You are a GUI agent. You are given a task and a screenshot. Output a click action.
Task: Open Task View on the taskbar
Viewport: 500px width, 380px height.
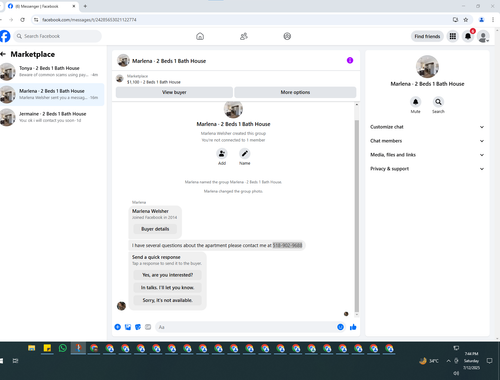pos(15,361)
